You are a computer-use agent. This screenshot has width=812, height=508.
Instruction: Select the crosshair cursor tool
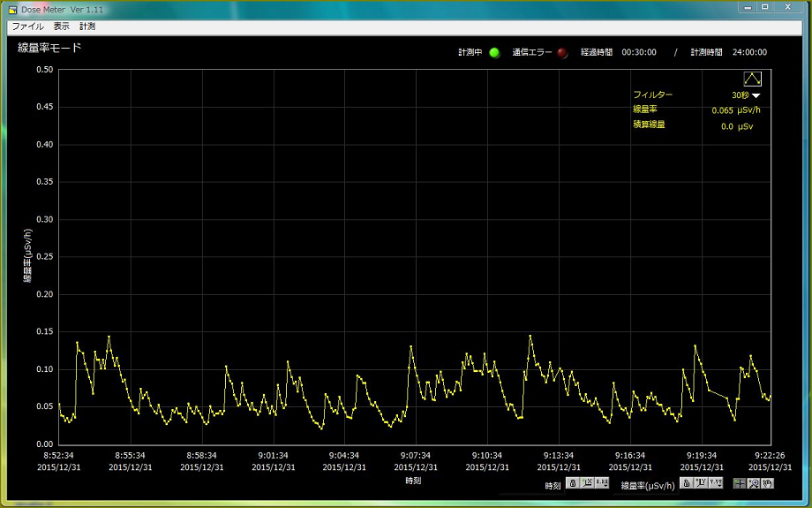(740, 482)
